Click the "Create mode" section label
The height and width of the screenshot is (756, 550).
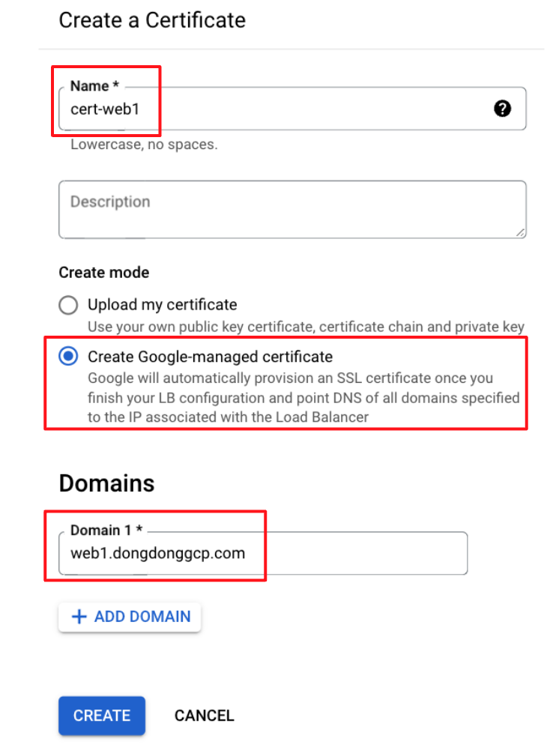point(104,272)
